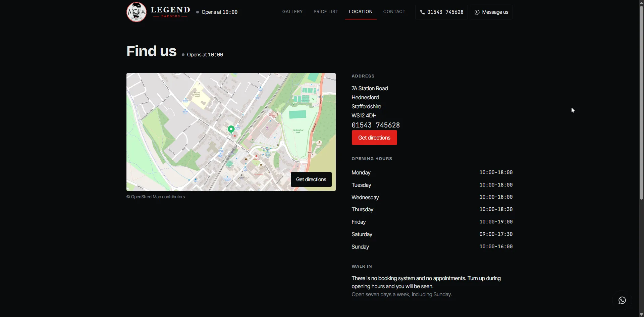Click Message us header button
644x317 pixels.
[491, 12]
